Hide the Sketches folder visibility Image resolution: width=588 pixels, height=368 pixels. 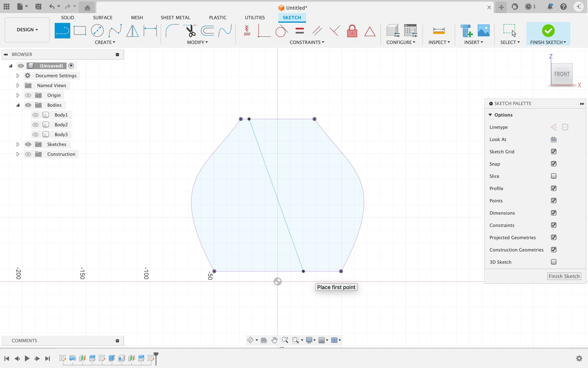[28, 144]
